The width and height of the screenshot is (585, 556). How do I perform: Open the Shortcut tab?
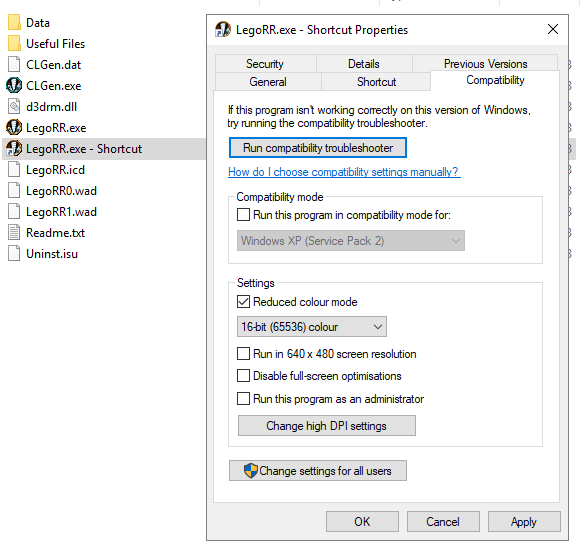376,82
